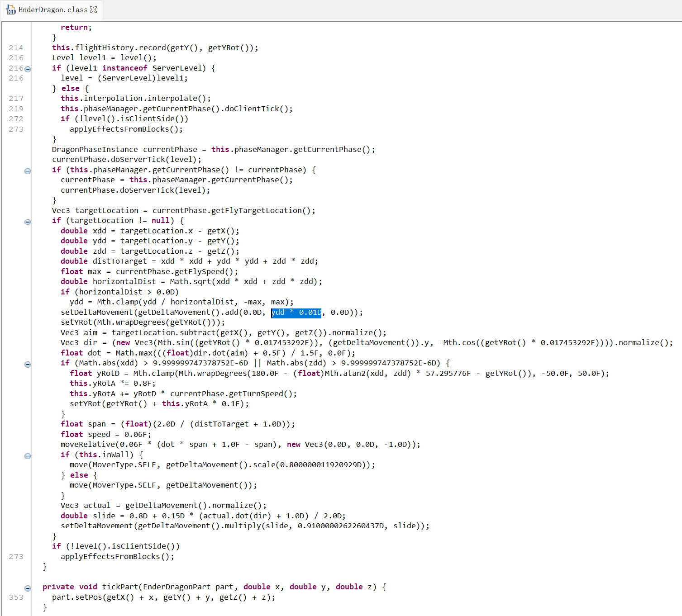682x616 pixels.
Task: Click line number 214 in the gutter
Action: tap(16, 48)
